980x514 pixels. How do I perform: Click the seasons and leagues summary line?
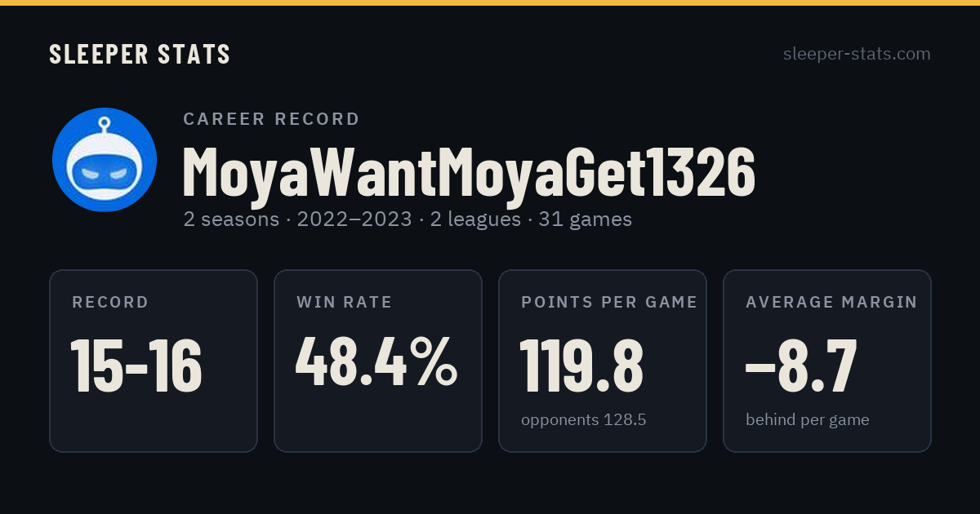click(x=408, y=219)
